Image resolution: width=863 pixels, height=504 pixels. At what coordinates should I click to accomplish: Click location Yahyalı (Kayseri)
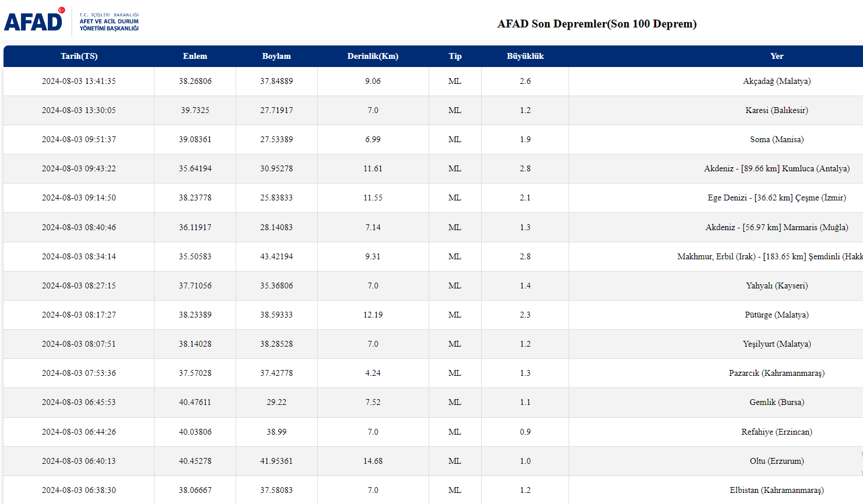pos(777,286)
